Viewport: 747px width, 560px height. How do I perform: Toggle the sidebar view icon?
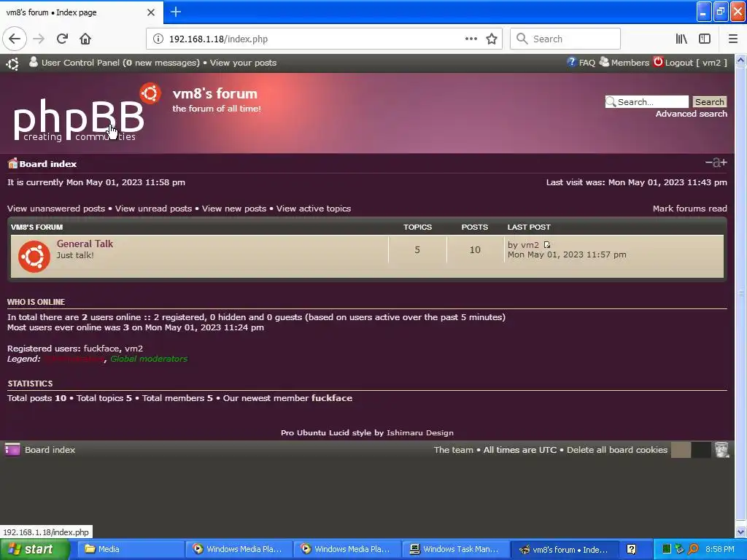click(705, 39)
